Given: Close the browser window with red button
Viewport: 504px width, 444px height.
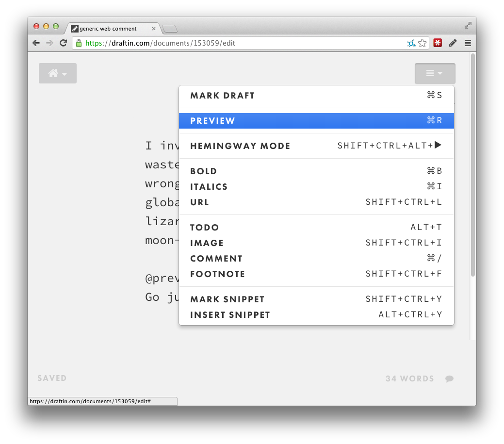Looking at the screenshot, I should point(36,26).
